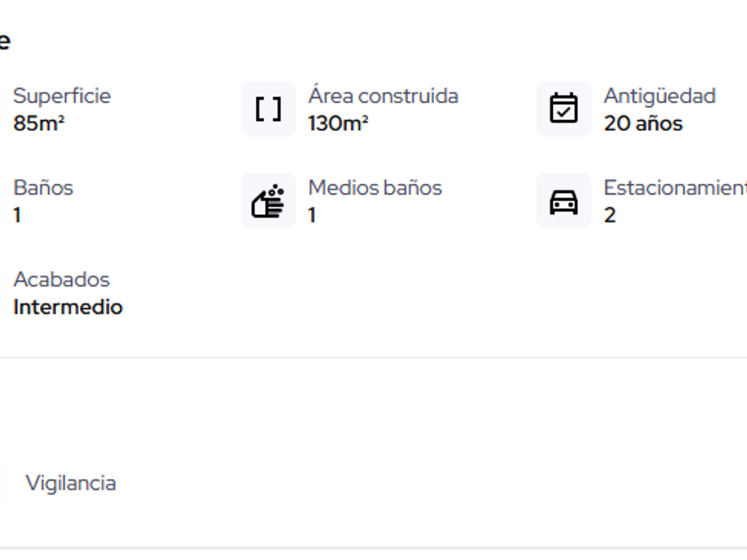Click the number 2 under Estacionamientos
Image resolution: width=747 pixels, height=560 pixels.
pyautogui.click(x=609, y=215)
